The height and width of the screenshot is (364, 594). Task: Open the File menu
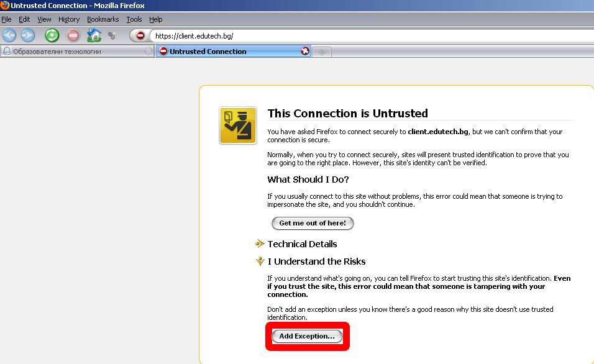6,19
